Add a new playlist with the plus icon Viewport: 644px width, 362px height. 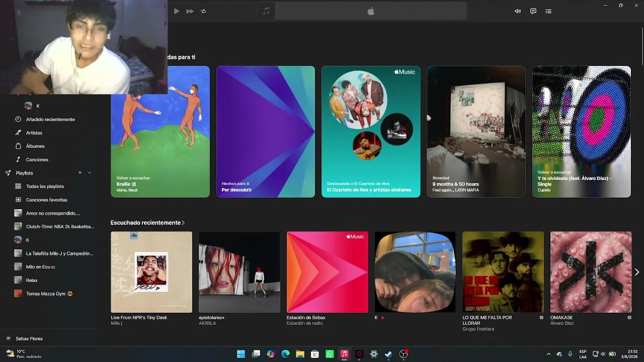point(79,173)
